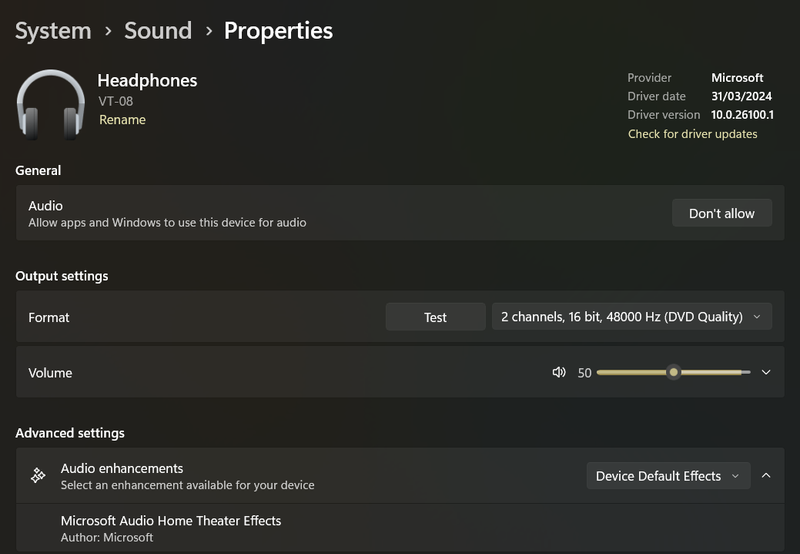Click the Audio enhancements sparkle icon
The width and height of the screenshot is (800, 554).
click(38, 476)
